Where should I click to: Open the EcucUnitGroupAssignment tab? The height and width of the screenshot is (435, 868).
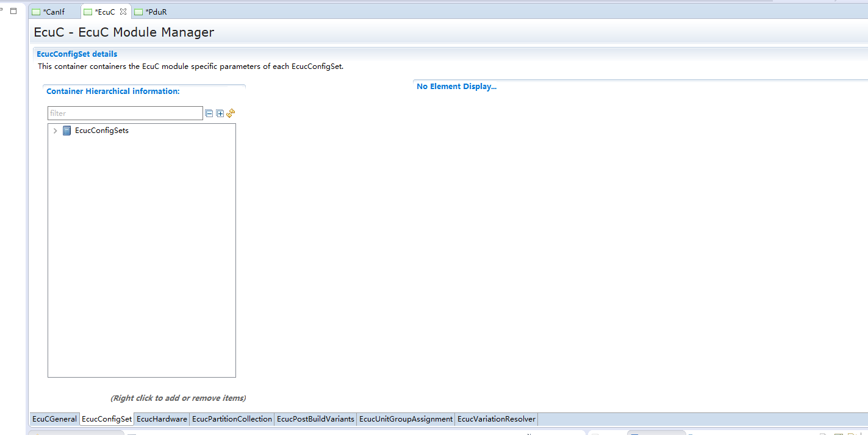[406, 419]
